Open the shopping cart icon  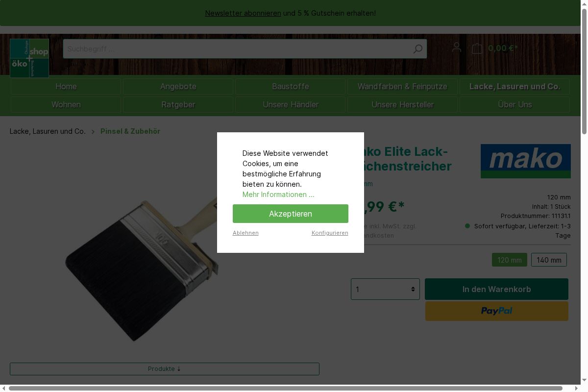[477, 48]
